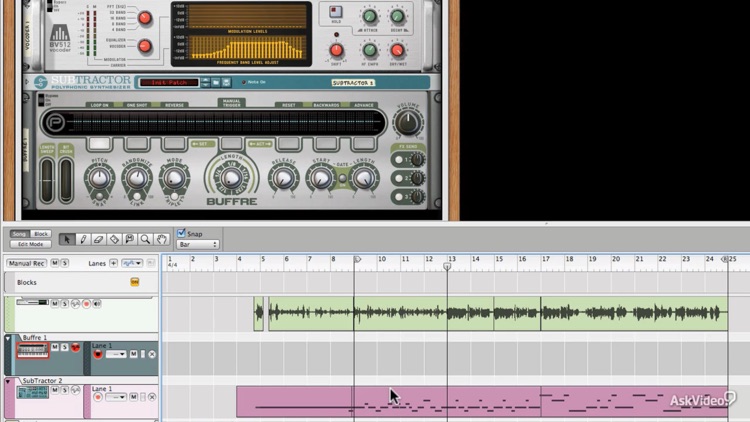Collapse the SubTractor 2 track

8,381
